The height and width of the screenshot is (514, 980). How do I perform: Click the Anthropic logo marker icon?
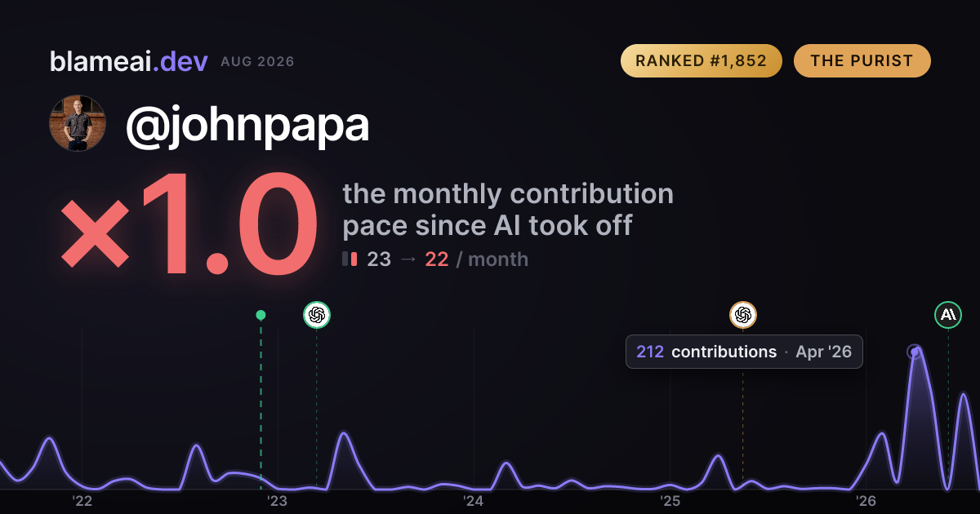tap(948, 314)
